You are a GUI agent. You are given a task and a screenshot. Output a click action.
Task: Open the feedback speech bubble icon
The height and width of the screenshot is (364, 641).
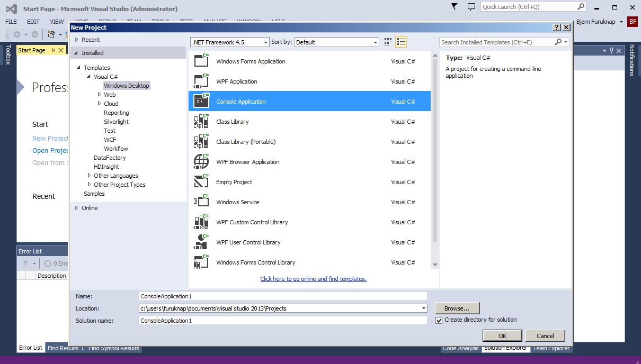471,7
